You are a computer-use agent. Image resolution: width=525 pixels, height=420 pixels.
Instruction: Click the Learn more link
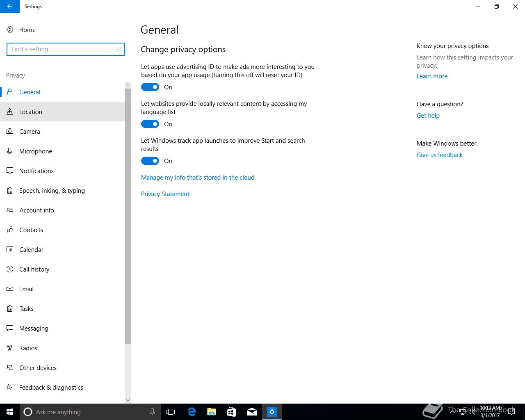[432, 76]
